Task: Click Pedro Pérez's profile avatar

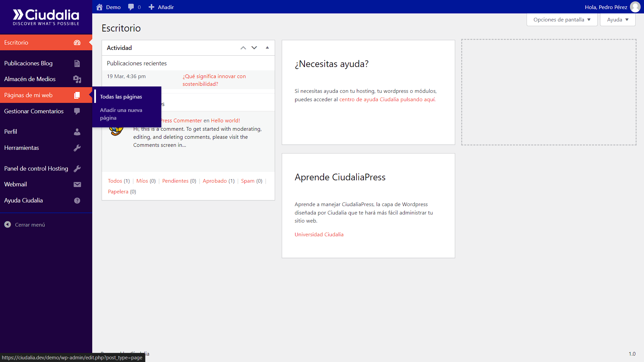Action: point(635,7)
